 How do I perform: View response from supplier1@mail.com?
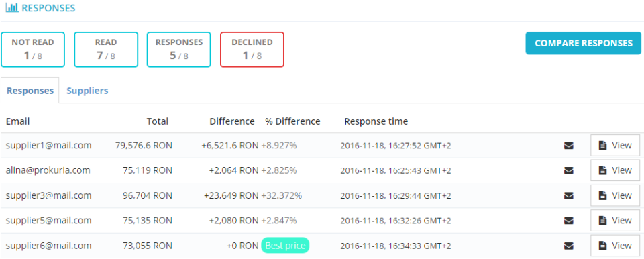coord(615,145)
